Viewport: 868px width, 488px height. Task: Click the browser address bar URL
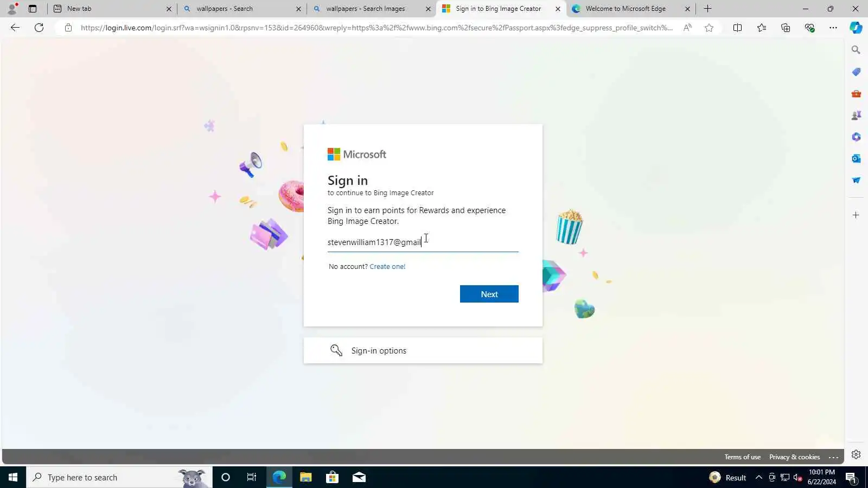tap(376, 28)
